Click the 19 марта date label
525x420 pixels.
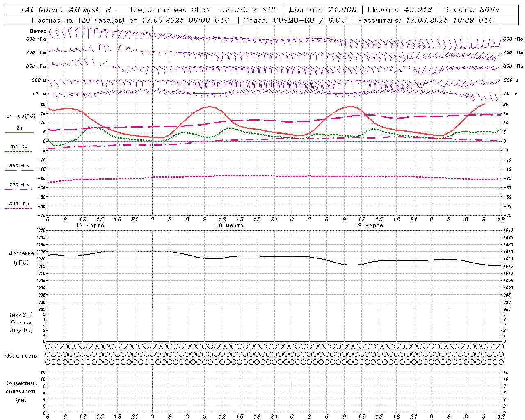tap(369, 226)
